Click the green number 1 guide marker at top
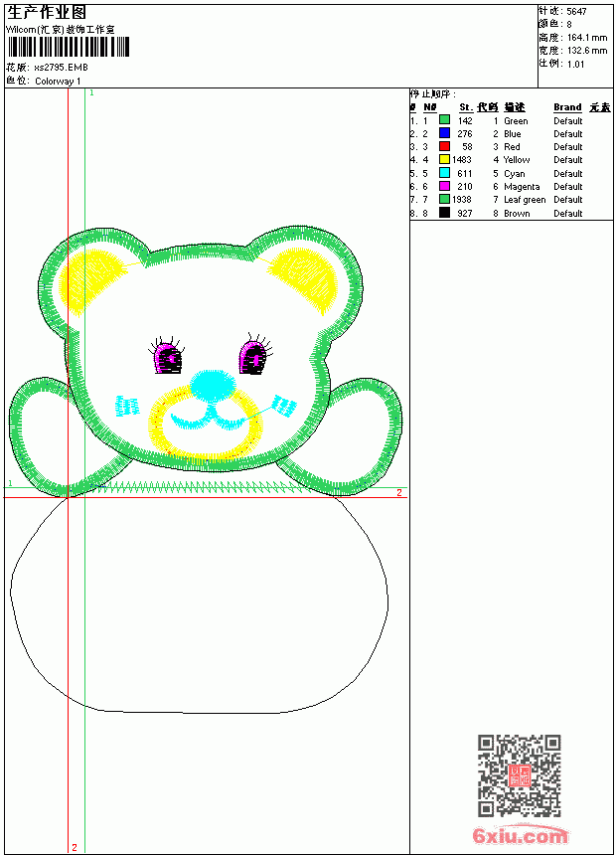 point(91,92)
